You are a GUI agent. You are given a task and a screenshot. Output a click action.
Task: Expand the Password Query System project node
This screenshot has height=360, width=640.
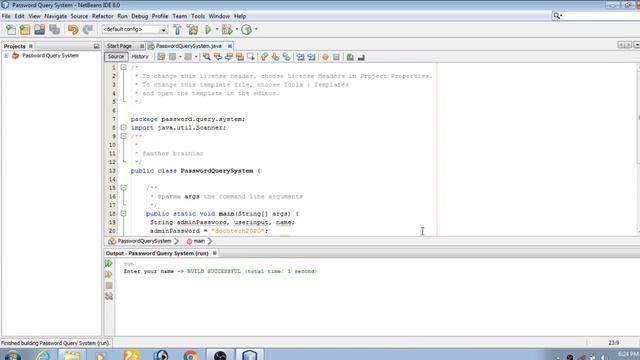(6, 56)
